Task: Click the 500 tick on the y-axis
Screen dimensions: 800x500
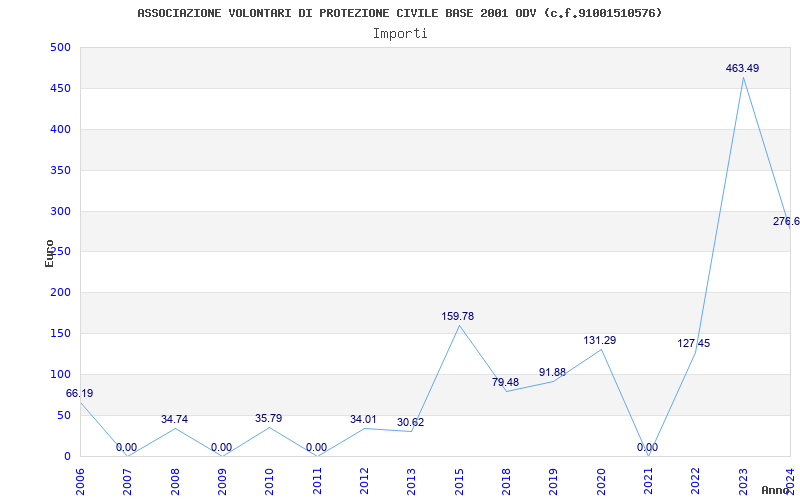Action: coord(60,48)
